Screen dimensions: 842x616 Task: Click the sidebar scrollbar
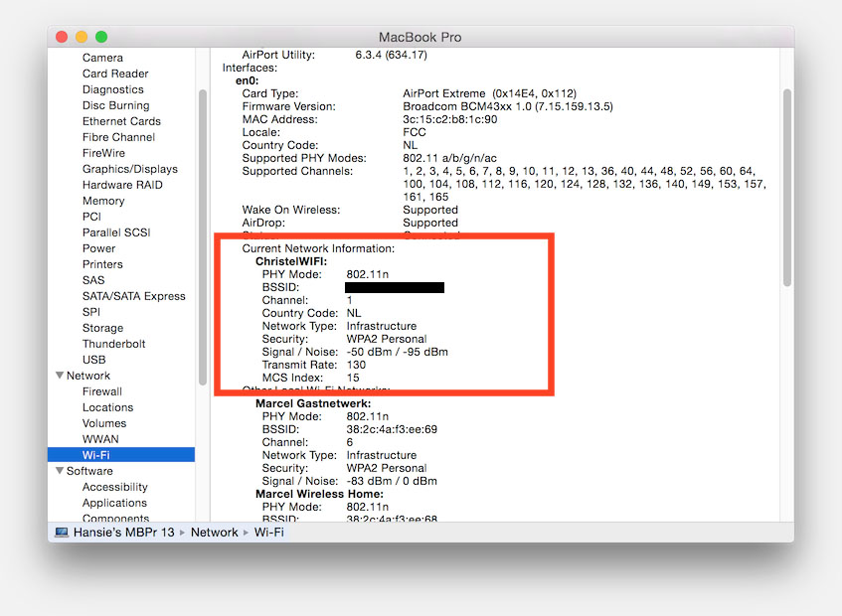click(x=203, y=237)
